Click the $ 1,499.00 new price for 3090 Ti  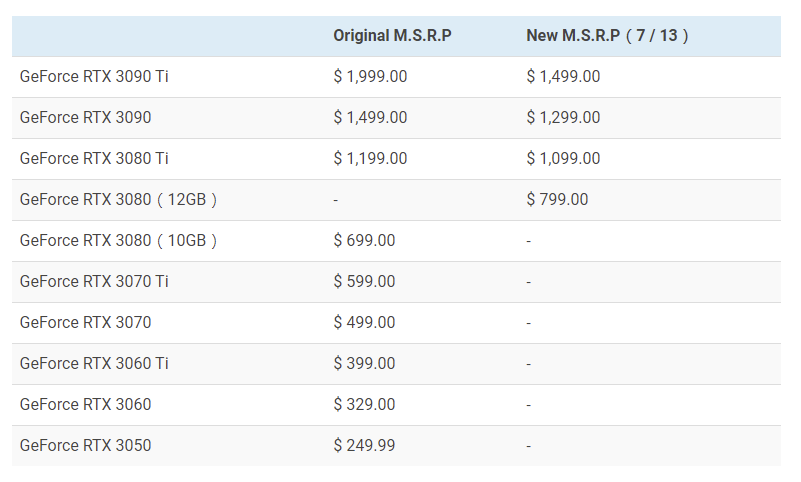[x=563, y=76]
